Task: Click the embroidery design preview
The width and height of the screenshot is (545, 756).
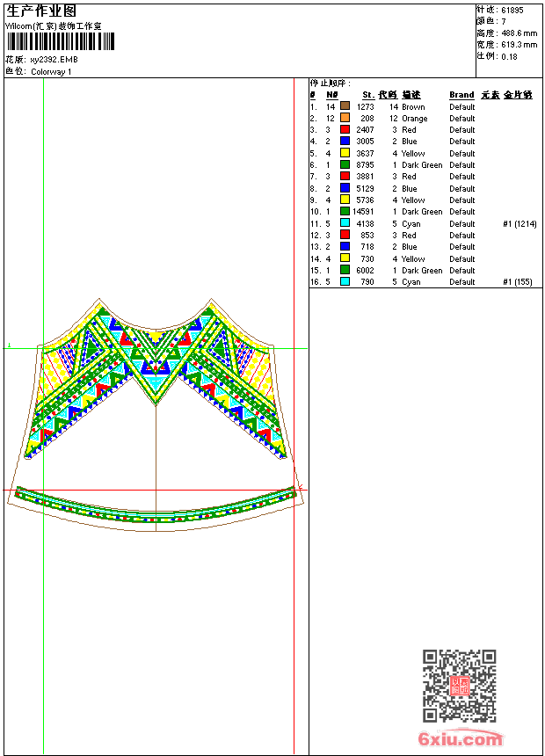Action: point(156,415)
